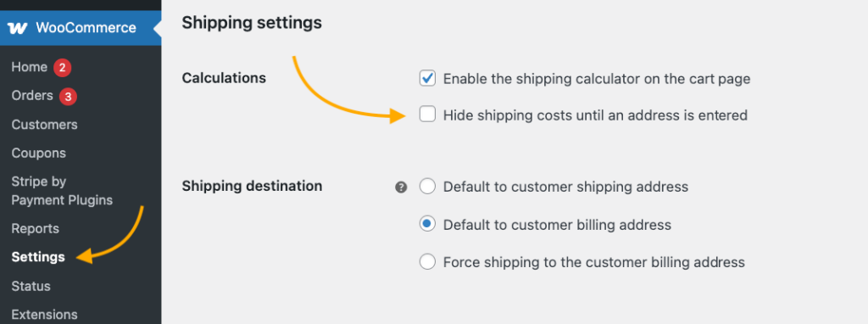Open the WooCommerce menu header

pos(81,28)
